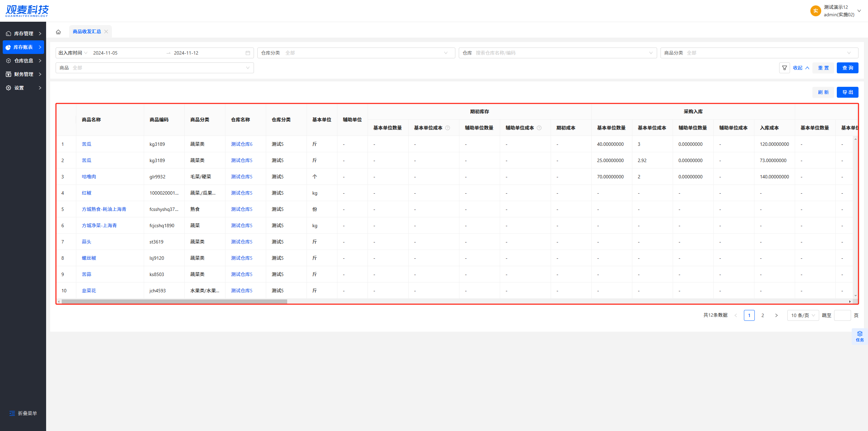Viewport: 868px width, 431px height.
Task: Go to next page arrow
Action: pyautogui.click(x=776, y=315)
